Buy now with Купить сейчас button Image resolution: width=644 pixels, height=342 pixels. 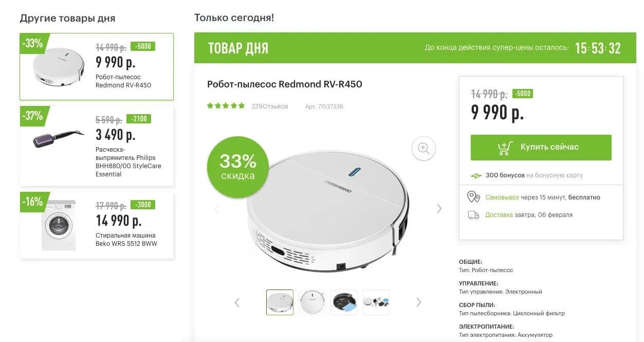[x=541, y=148]
